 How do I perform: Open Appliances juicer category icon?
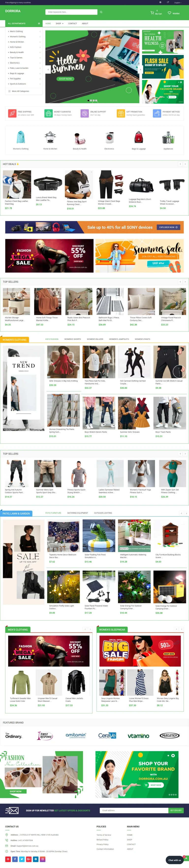click(x=168, y=137)
